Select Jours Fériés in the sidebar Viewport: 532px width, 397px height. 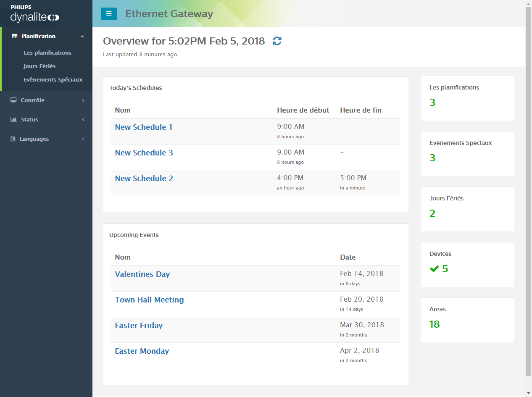pyautogui.click(x=40, y=66)
